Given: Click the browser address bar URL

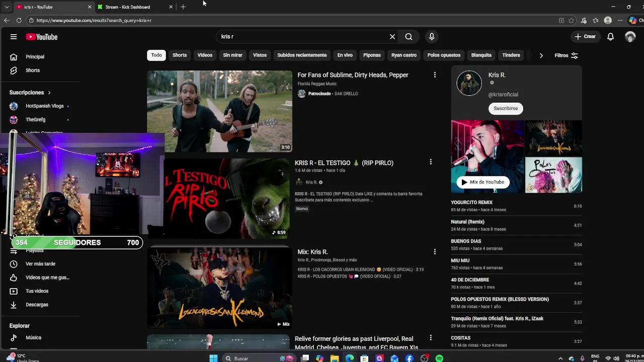Looking at the screenshot, I should [x=94, y=21].
